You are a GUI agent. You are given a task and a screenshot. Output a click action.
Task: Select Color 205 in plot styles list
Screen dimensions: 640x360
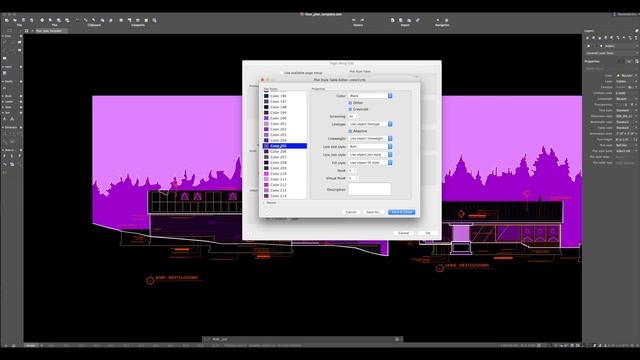point(284,146)
